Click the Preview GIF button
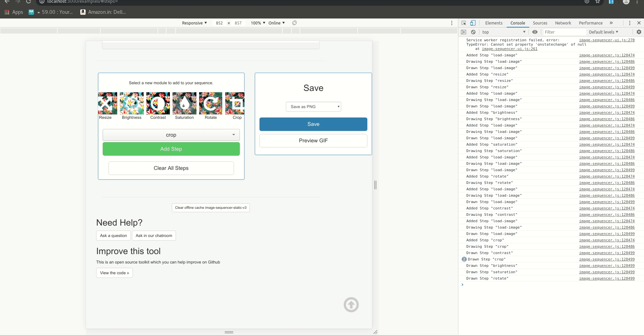This screenshot has height=335, width=644. 313,141
